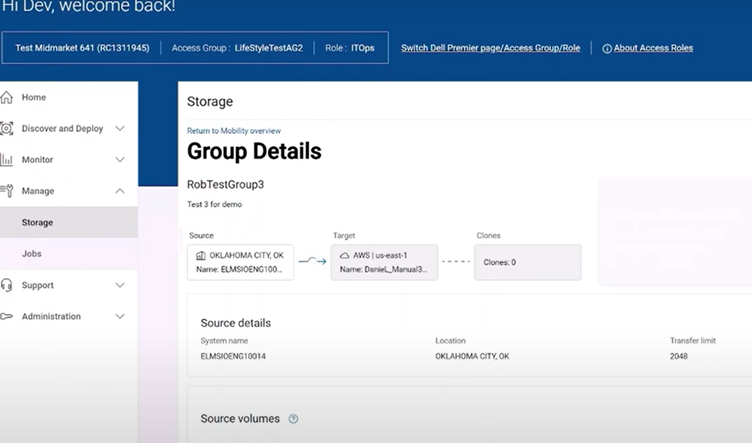Screen dimensions: 752x443
Task: Click the Home icon in sidebar
Action: pyautogui.click(x=7, y=97)
